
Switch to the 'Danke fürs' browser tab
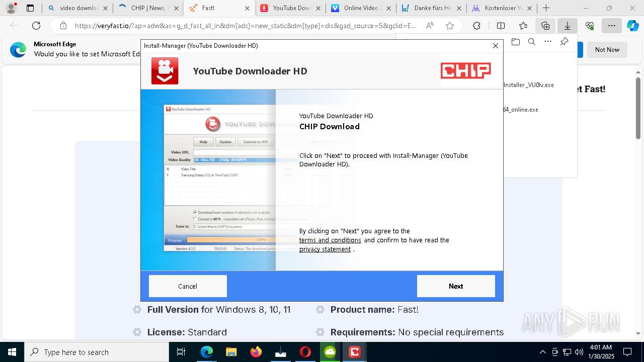pyautogui.click(x=430, y=8)
